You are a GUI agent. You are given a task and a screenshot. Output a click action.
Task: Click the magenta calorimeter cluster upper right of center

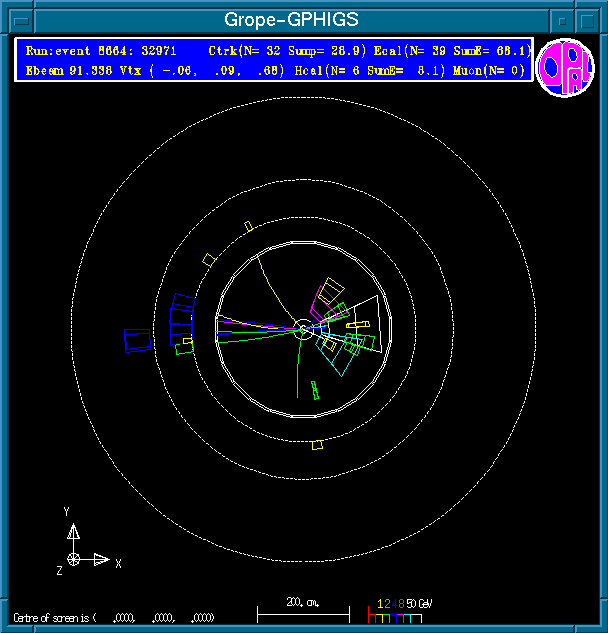[x=326, y=293]
